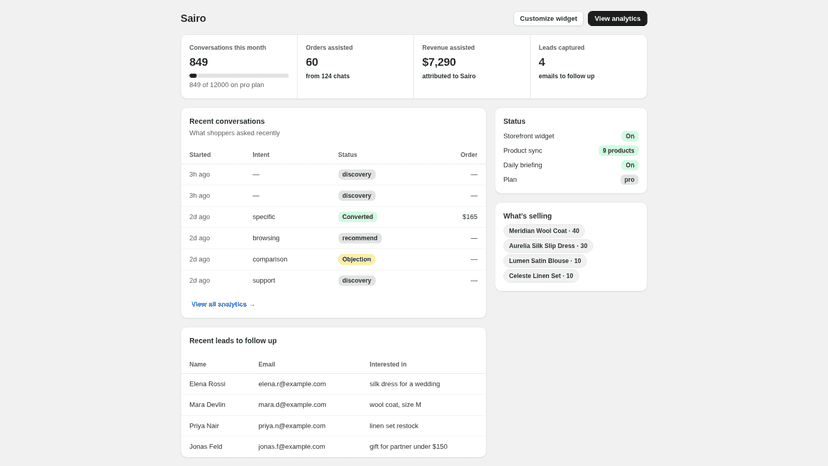
Task: Click email jonas.f@example.com
Action: [x=291, y=446]
